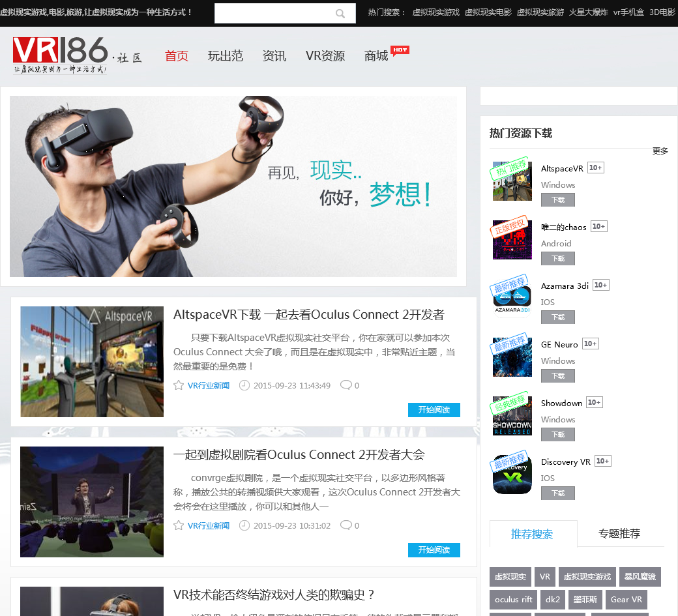Open the 玩出范 nav item
The image size is (678, 616).
pos(226,56)
